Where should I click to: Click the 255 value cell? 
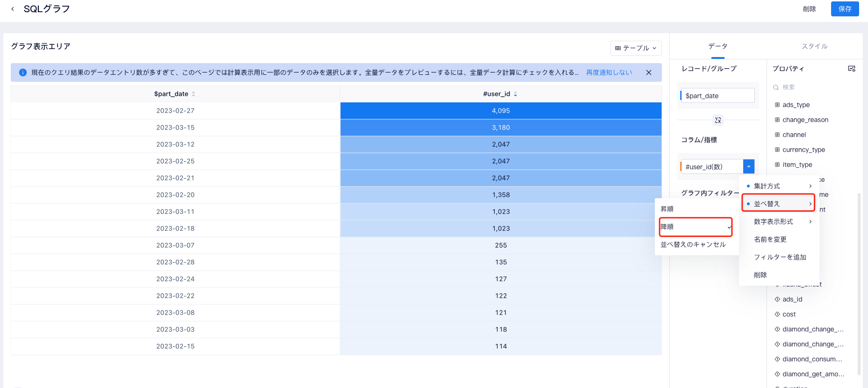501,245
